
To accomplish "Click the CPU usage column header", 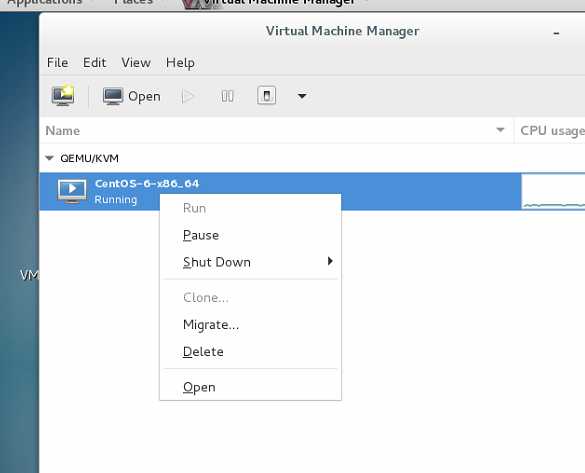I will point(550,131).
